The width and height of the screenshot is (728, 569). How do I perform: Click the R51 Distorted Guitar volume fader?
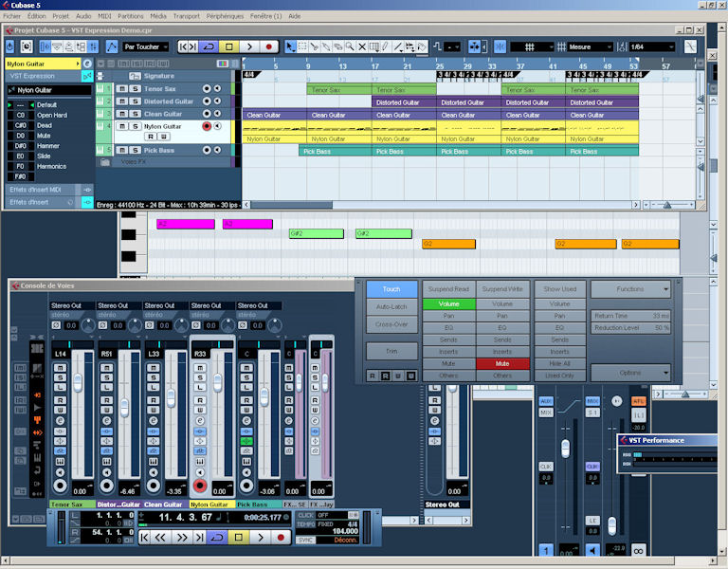(x=124, y=408)
